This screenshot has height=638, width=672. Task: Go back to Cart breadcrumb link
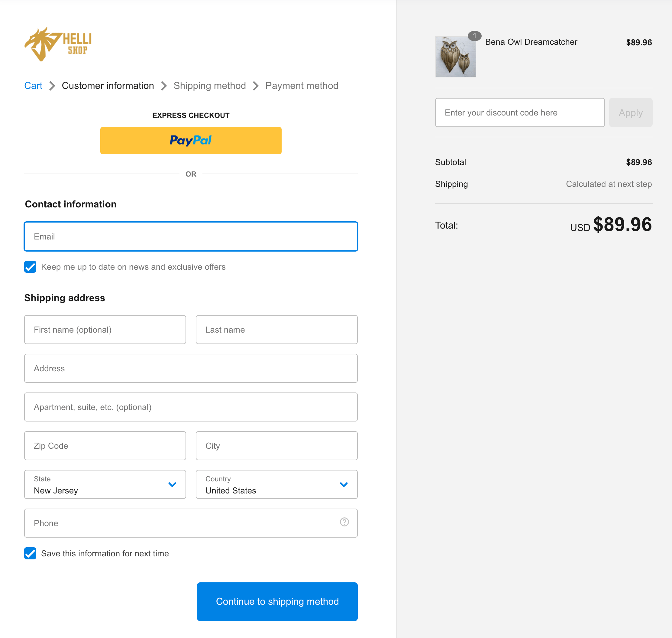[x=33, y=86]
